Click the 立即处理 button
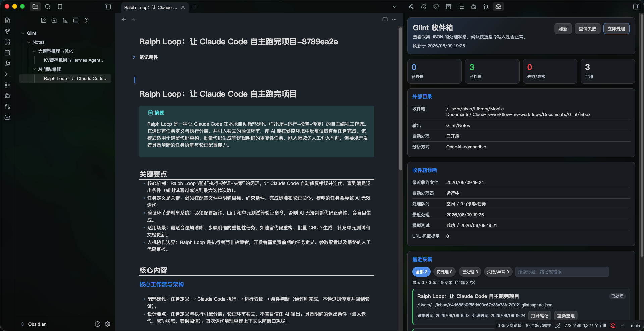The width and height of the screenshot is (644, 331). pyautogui.click(x=616, y=29)
